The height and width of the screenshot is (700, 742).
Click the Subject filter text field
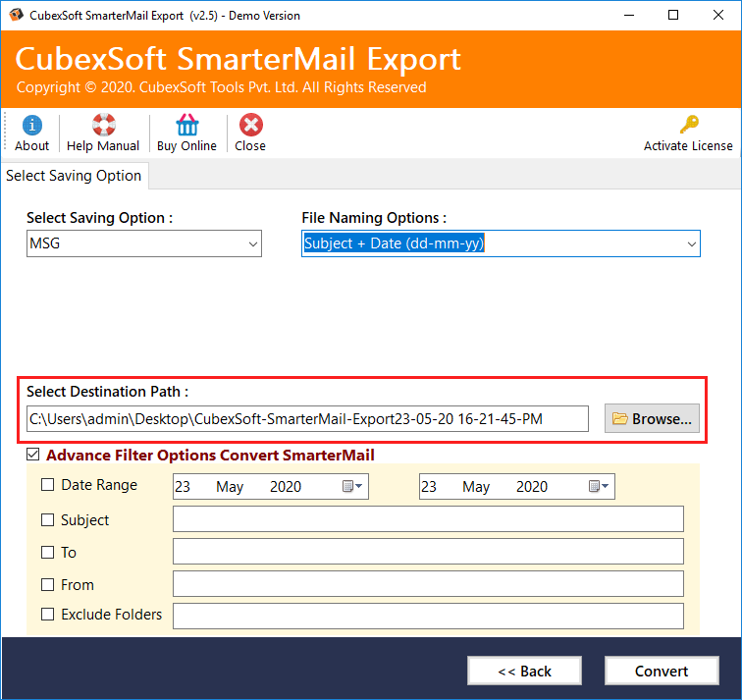pos(428,518)
